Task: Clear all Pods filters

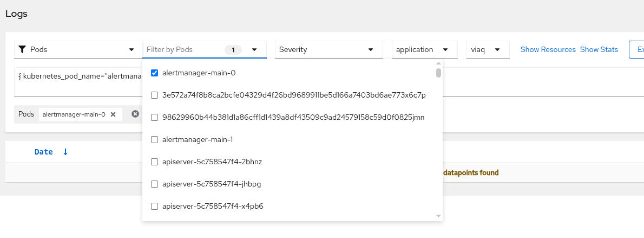Action: (135, 114)
